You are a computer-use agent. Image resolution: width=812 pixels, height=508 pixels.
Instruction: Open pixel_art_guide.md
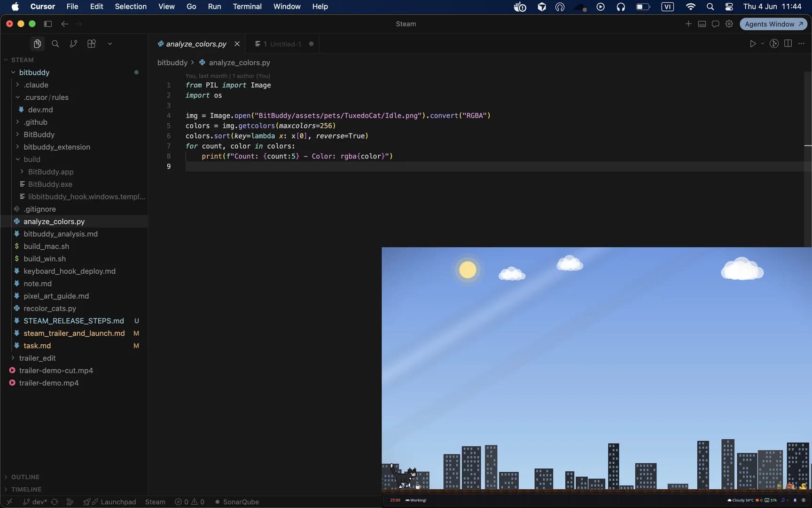click(x=74, y=296)
